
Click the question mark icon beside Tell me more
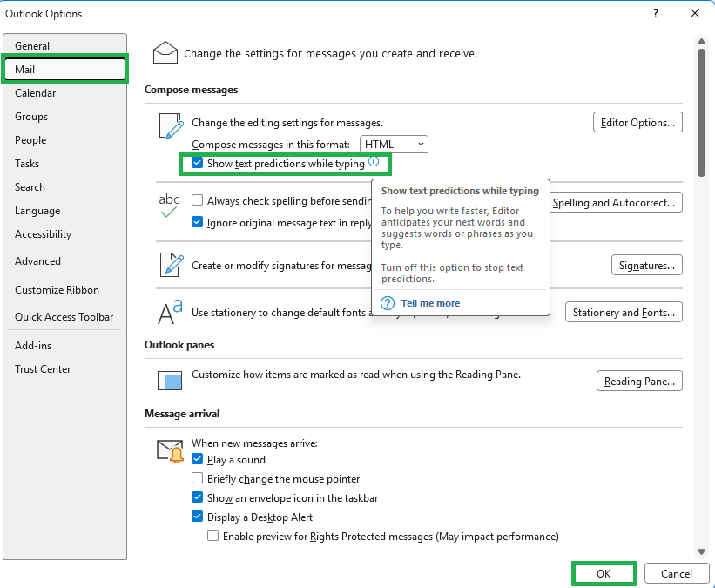pos(388,303)
